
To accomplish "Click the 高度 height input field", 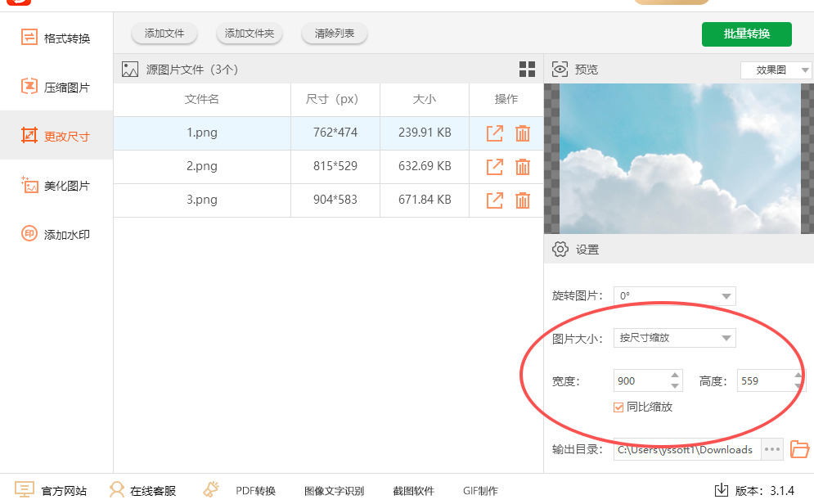I will [764, 380].
